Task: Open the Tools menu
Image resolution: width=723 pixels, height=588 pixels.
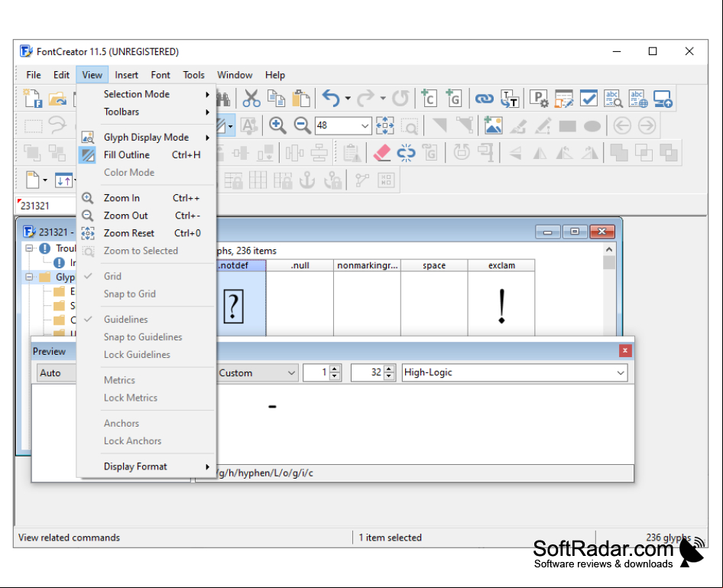Action: coord(193,75)
